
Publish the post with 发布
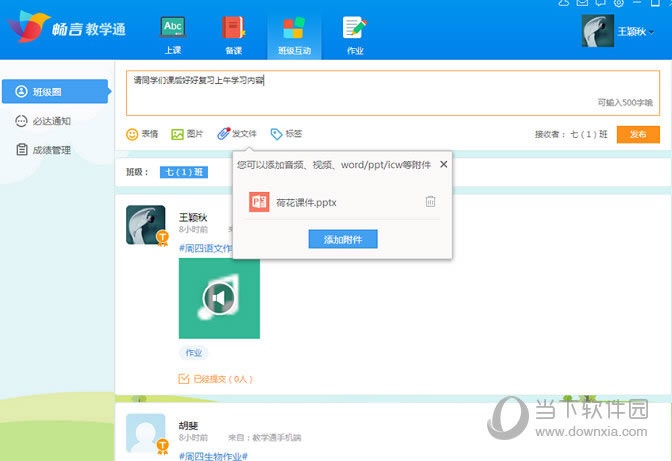pos(637,134)
